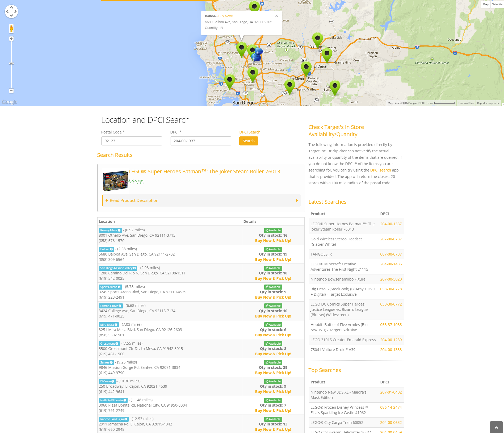Open DPCI 058-37-1085 for Hobbit Blu-ray
The image size is (504, 443).
[x=391, y=325]
